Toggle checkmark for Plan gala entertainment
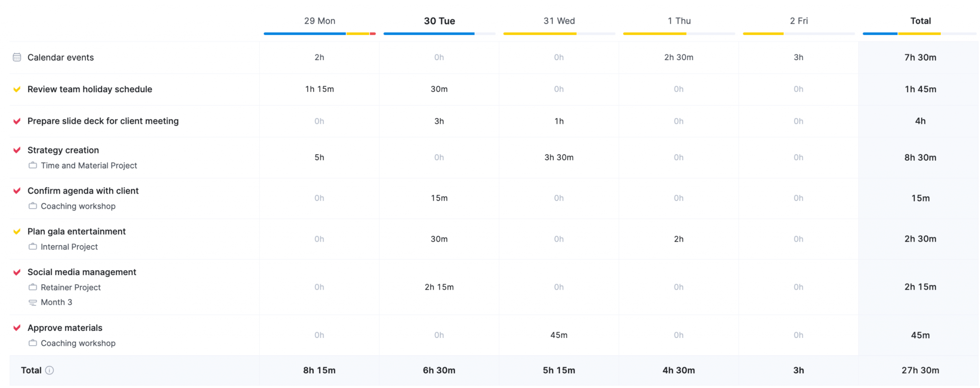This screenshot has height=388, width=980. click(17, 231)
